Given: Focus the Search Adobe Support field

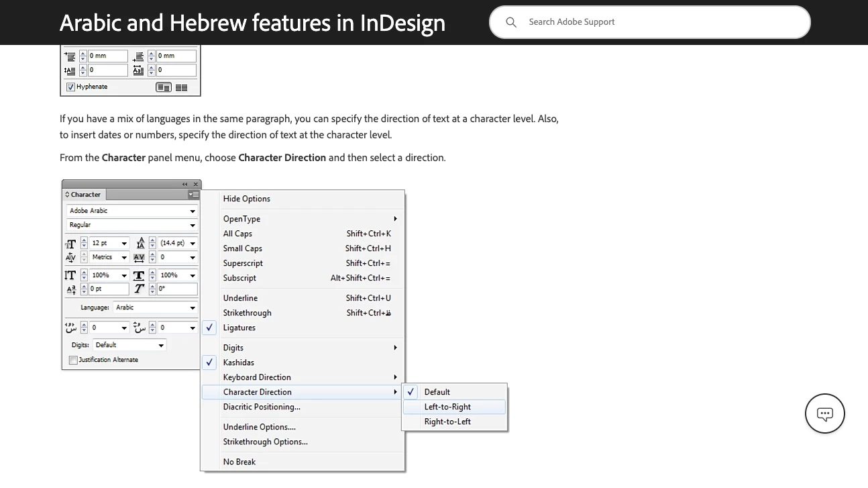Looking at the screenshot, I should click(649, 22).
